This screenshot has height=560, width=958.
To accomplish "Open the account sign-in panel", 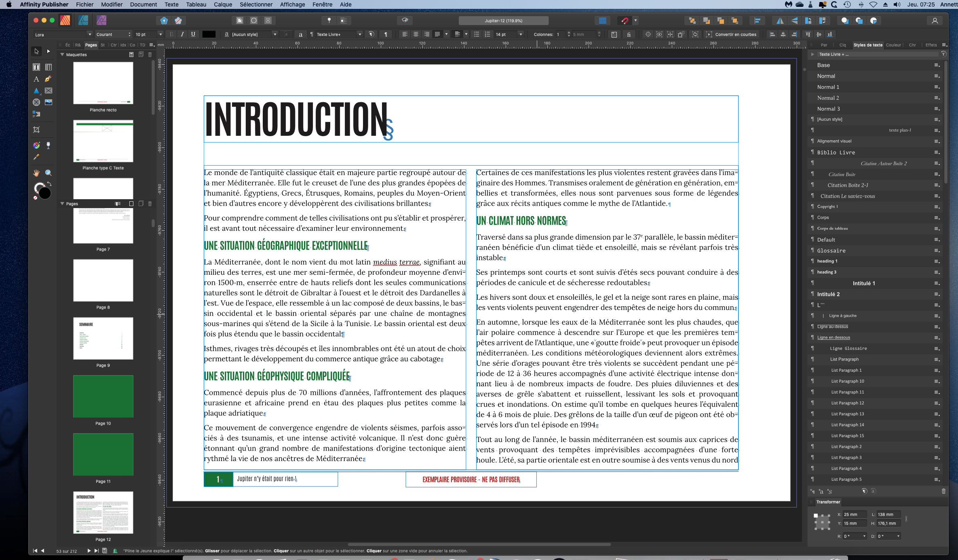I will coord(936,20).
